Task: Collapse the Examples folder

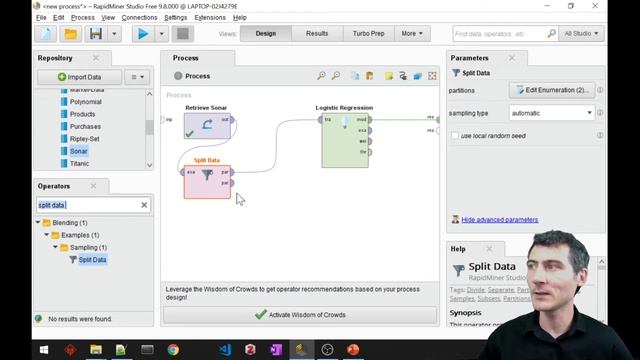Action: pos(47,235)
